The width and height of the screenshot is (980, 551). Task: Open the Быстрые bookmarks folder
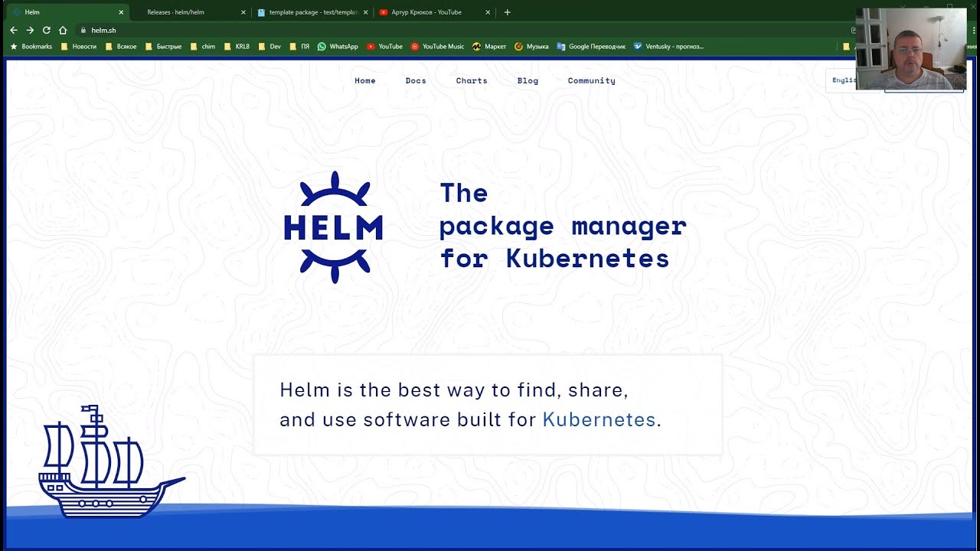tap(163, 47)
